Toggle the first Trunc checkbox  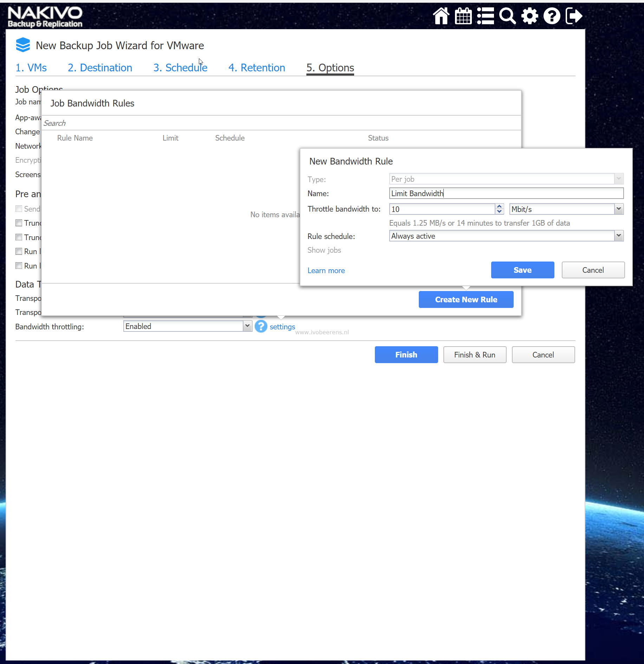coord(19,223)
